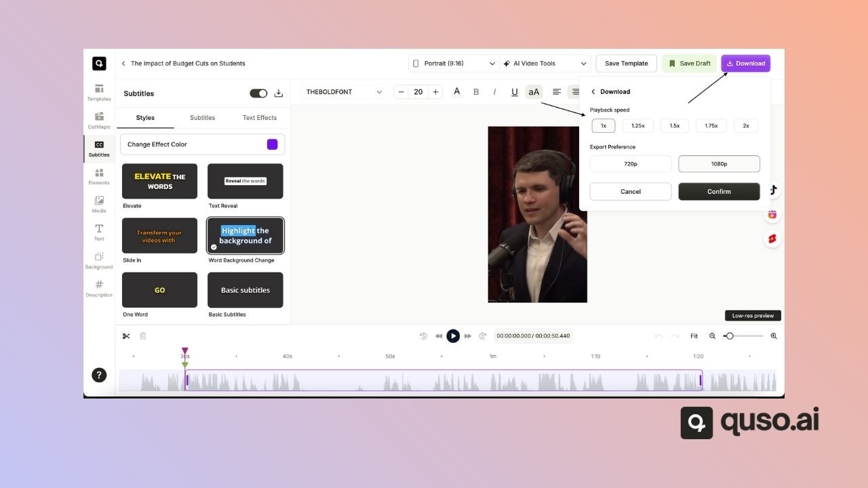Select 2x playback speed
The height and width of the screenshot is (488, 868).
pyautogui.click(x=746, y=125)
